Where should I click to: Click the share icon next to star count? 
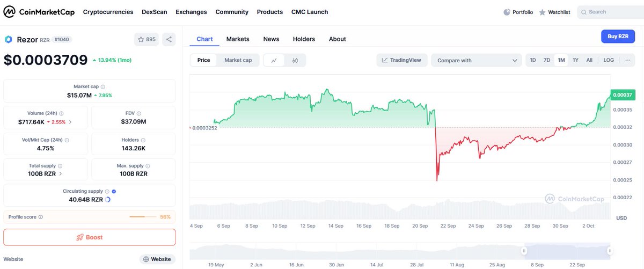point(169,39)
